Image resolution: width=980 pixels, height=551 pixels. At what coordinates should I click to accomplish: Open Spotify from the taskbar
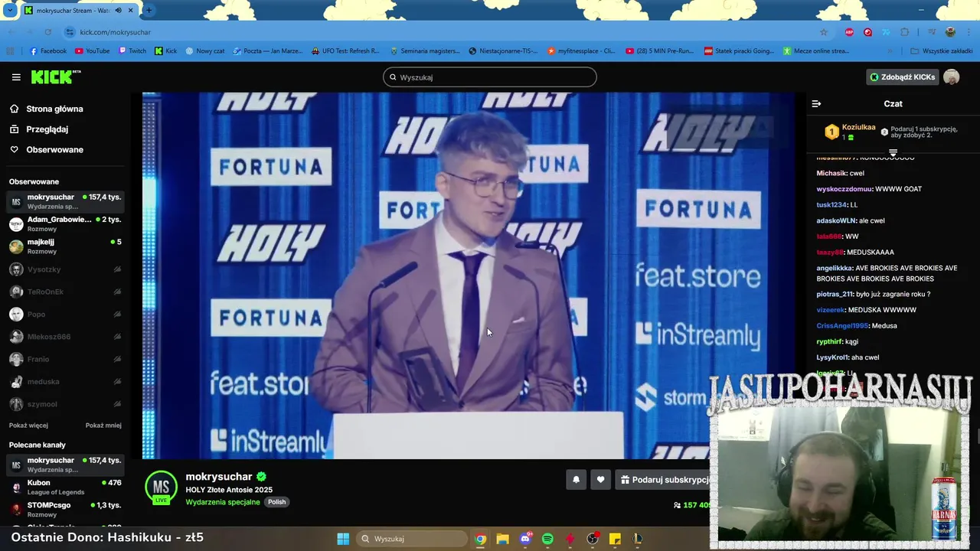click(x=547, y=539)
